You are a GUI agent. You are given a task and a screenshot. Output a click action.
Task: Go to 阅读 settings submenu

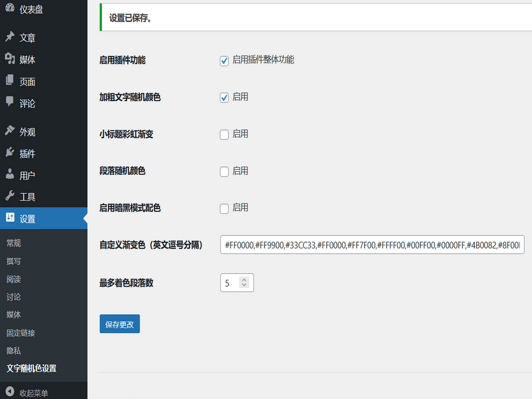14,279
